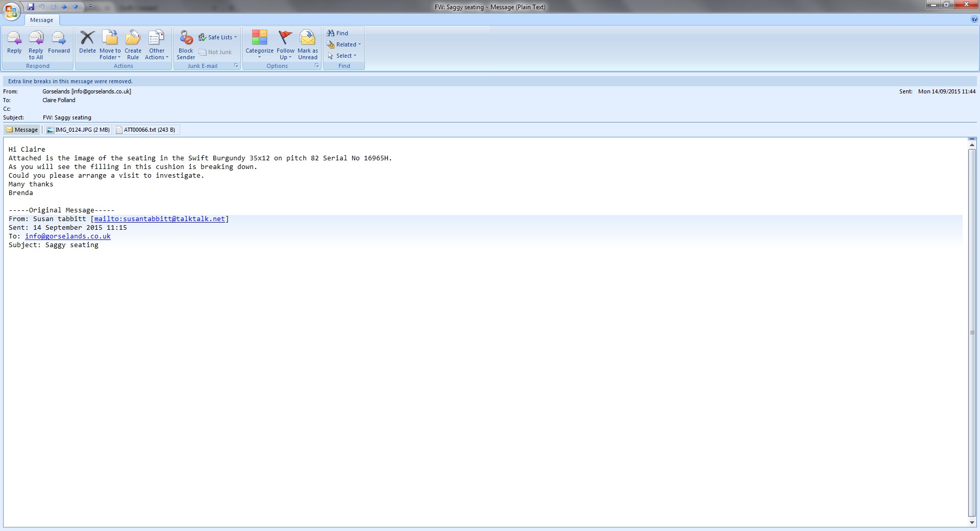Open the Categorize color menu
Screen dimensions: 980x531
(x=259, y=45)
